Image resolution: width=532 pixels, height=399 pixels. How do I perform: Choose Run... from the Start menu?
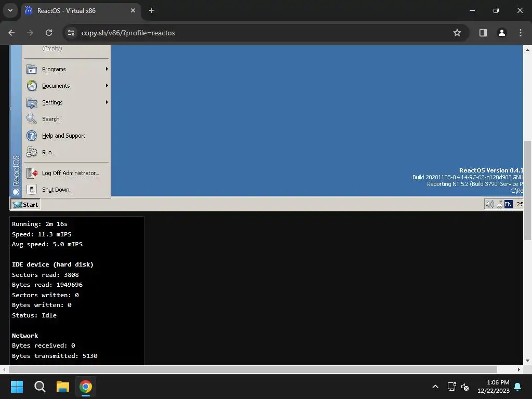[67, 152]
